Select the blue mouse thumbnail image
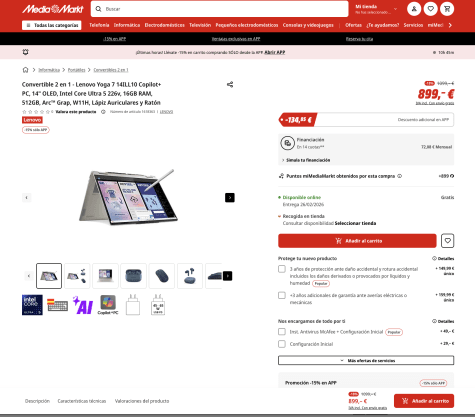The image size is (475, 417). [162, 276]
